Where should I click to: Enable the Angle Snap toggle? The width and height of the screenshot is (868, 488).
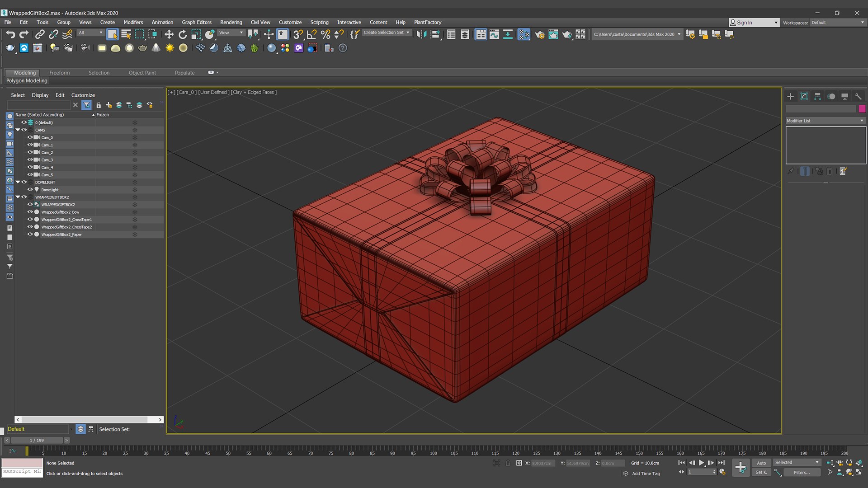coord(311,34)
